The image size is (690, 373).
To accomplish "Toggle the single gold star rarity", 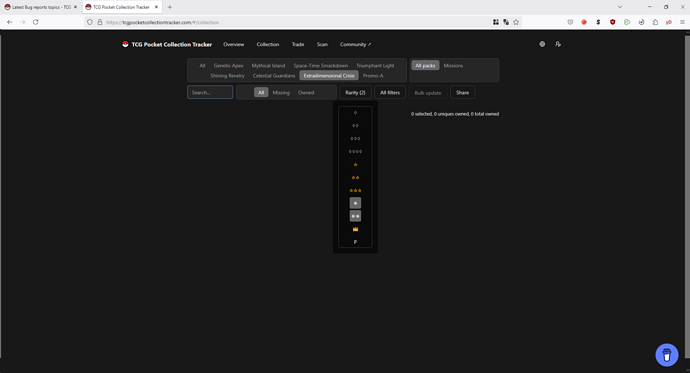I will coord(355,165).
